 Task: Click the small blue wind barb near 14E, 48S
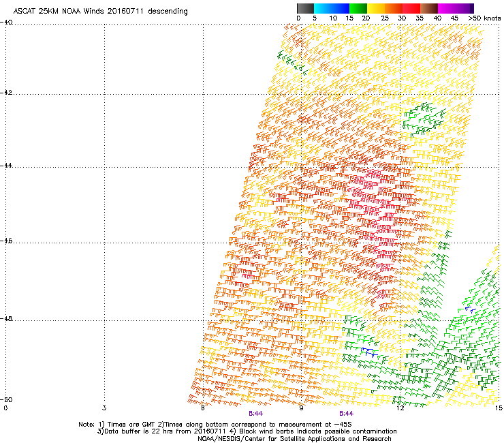click(x=470, y=310)
